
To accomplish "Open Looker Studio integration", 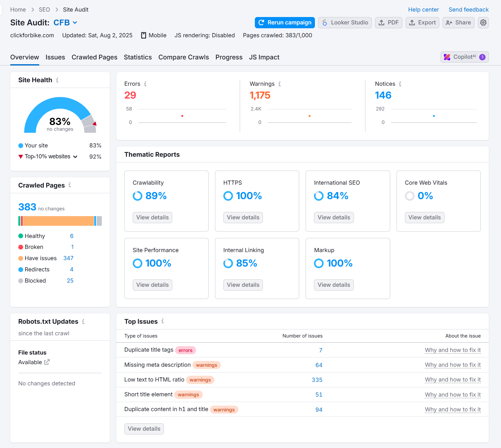I will tap(345, 22).
